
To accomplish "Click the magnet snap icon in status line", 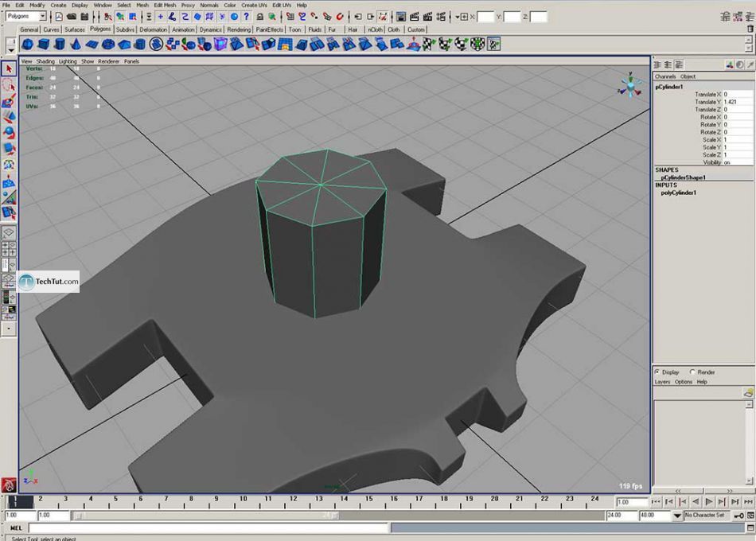I will click(340, 17).
